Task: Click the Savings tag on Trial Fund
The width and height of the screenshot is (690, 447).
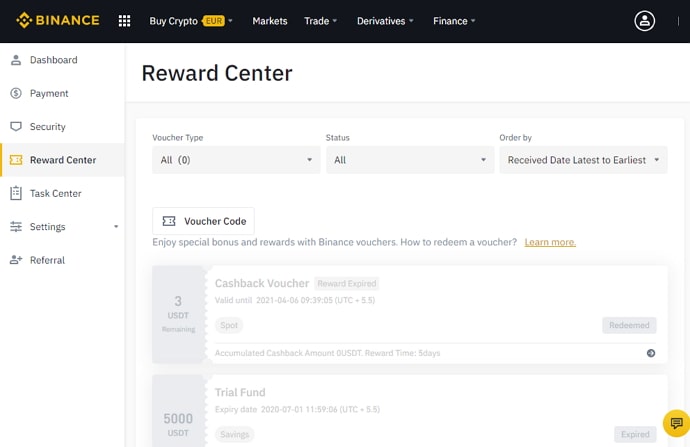Action: 235,434
